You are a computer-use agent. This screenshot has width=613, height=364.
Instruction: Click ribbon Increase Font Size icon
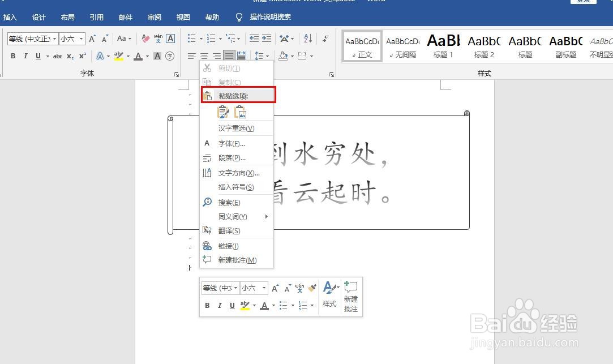[92, 38]
